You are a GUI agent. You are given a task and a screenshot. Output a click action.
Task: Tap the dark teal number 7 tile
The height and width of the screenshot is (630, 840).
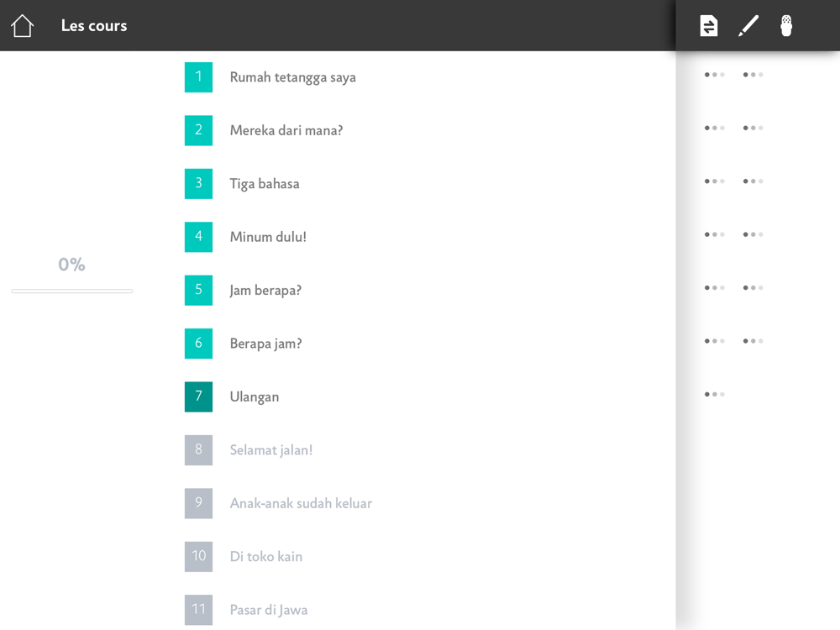tap(198, 396)
